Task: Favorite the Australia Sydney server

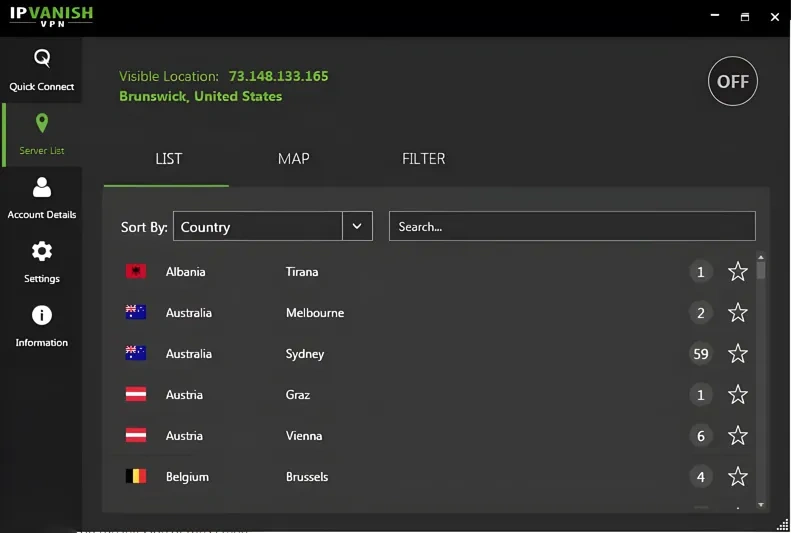Action: (738, 353)
